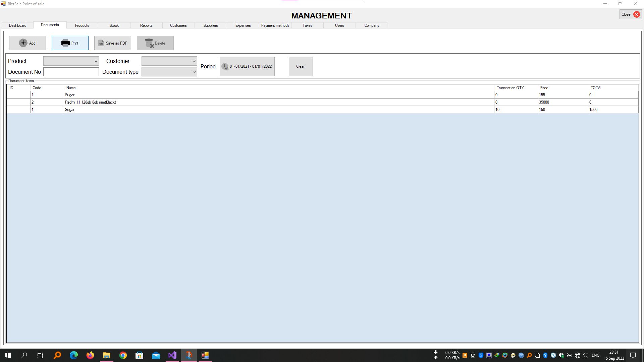Expand the Customer dropdown

(194, 61)
